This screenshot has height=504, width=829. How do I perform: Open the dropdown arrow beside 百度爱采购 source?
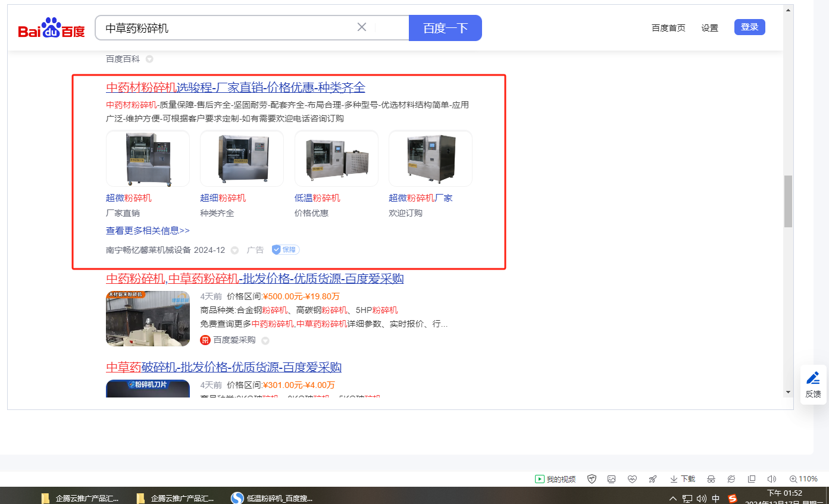[265, 340]
